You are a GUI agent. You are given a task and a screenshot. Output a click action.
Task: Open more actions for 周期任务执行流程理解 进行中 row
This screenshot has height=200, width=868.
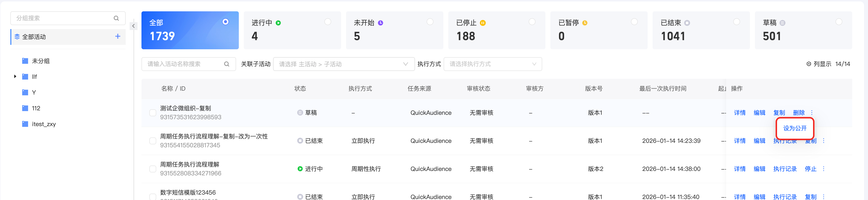(x=824, y=169)
